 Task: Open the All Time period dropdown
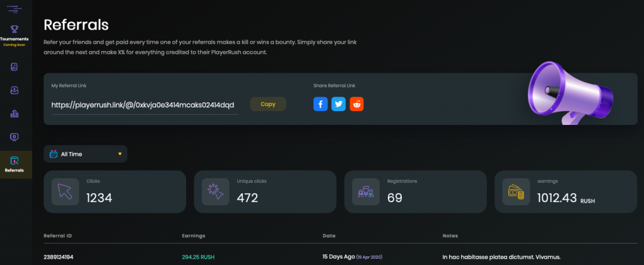click(86, 154)
